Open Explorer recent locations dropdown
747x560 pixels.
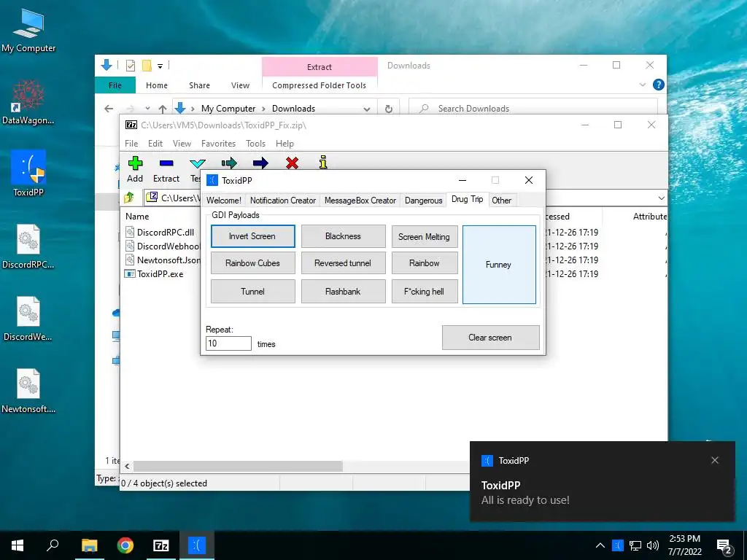click(147, 109)
